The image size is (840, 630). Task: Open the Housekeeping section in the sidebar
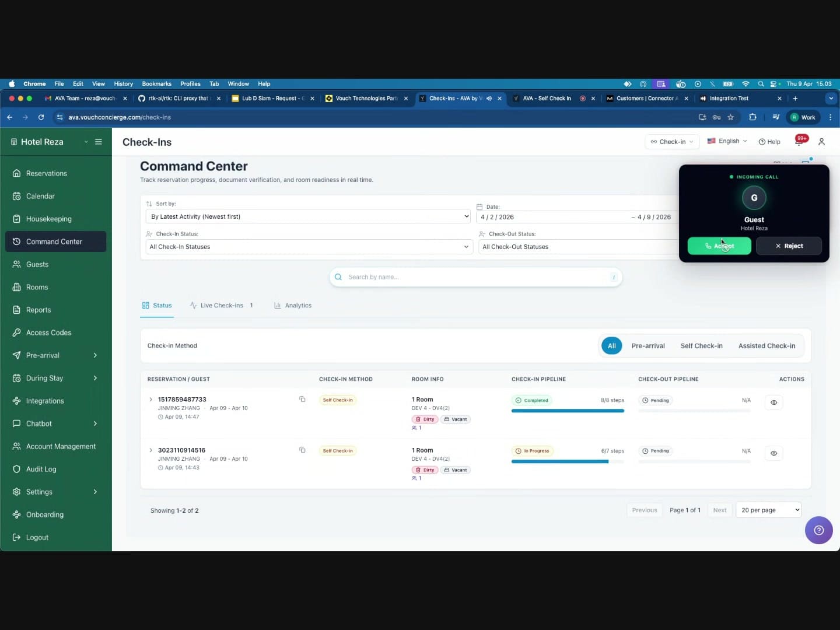coord(48,219)
